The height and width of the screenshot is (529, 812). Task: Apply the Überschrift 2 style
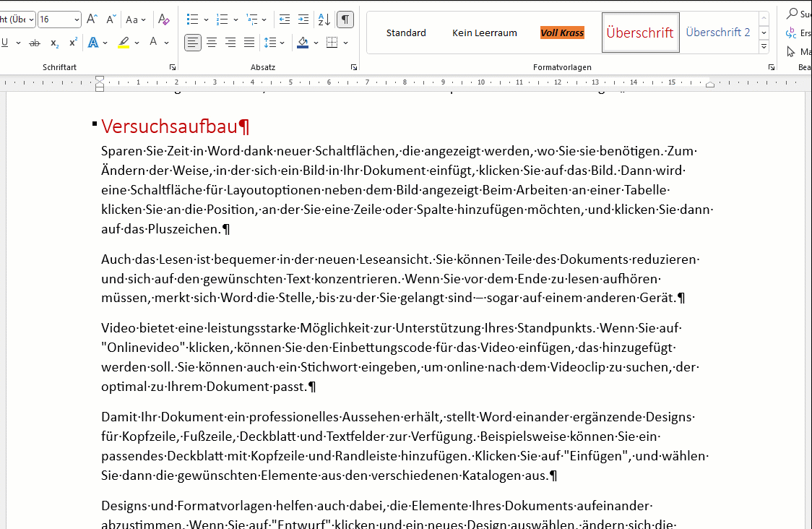pyautogui.click(x=718, y=33)
